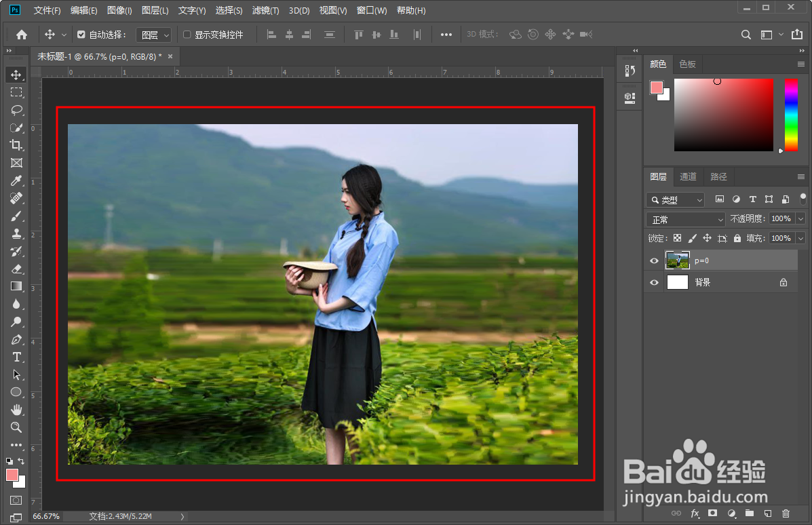Open the 不透明度 dropdown arrow
Screen dimensions: 812x525
pos(799,219)
